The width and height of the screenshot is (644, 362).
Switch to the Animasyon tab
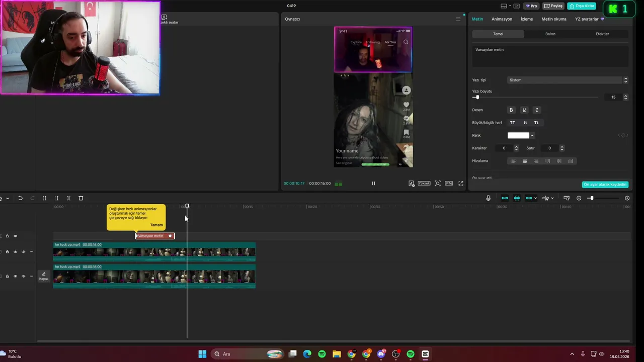tap(502, 19)
